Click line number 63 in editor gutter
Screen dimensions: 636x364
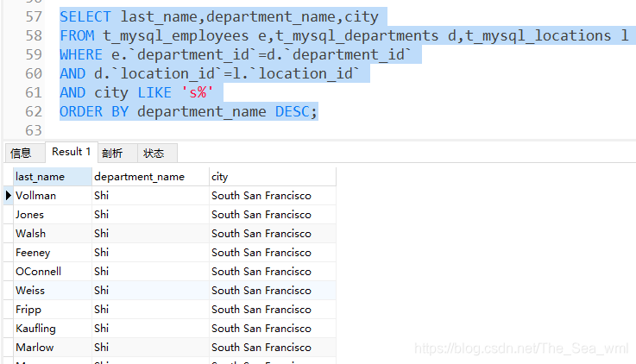click(34, 130)
